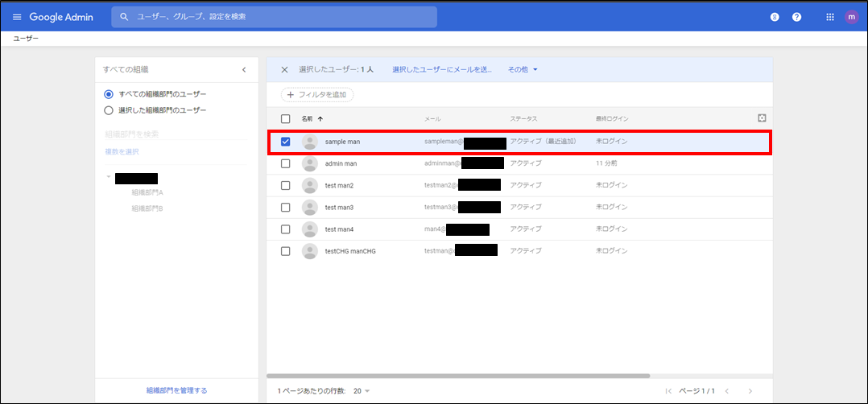Collapse the organization panel with chevron
The image size is (868, 404).
[244, 70]
